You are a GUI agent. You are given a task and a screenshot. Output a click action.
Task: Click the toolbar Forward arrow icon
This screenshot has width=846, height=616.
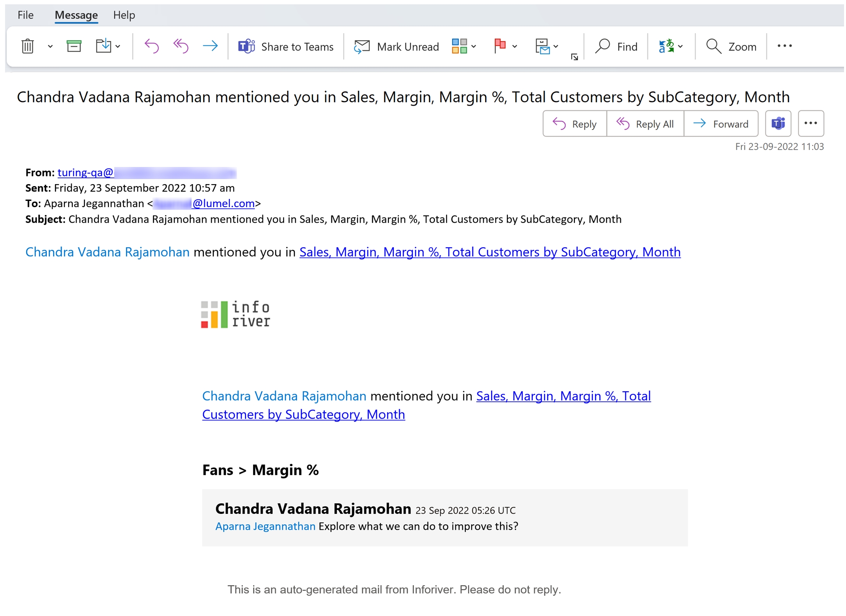[x=210, y=46]
